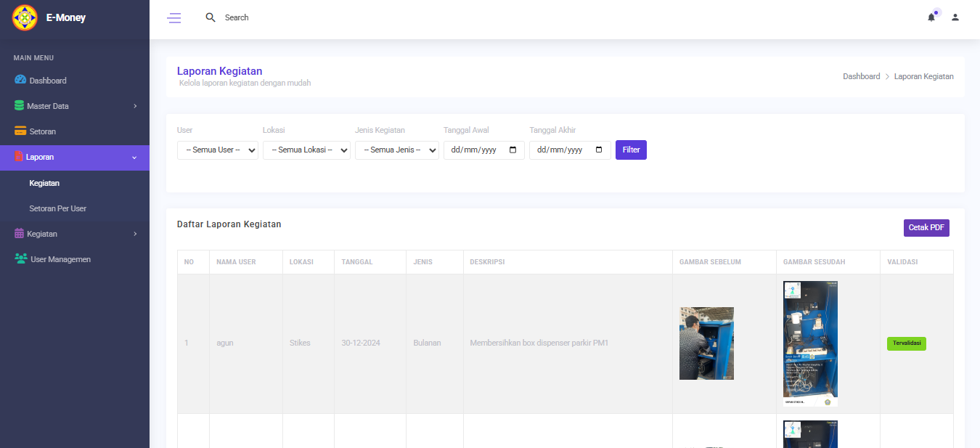Toggle the hamburger sidebar menu icon
This screenshot has height=448, width=980.
point(174,18)
